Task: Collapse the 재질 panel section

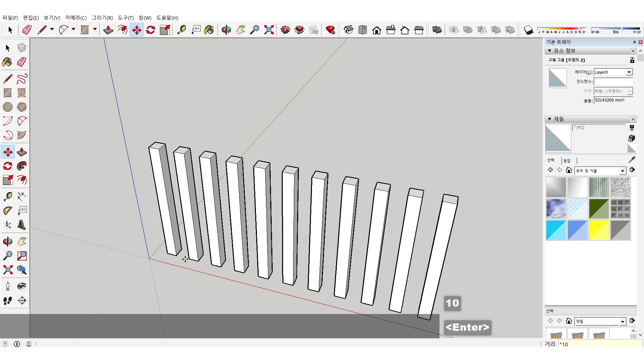Action: tap(549, 119)
